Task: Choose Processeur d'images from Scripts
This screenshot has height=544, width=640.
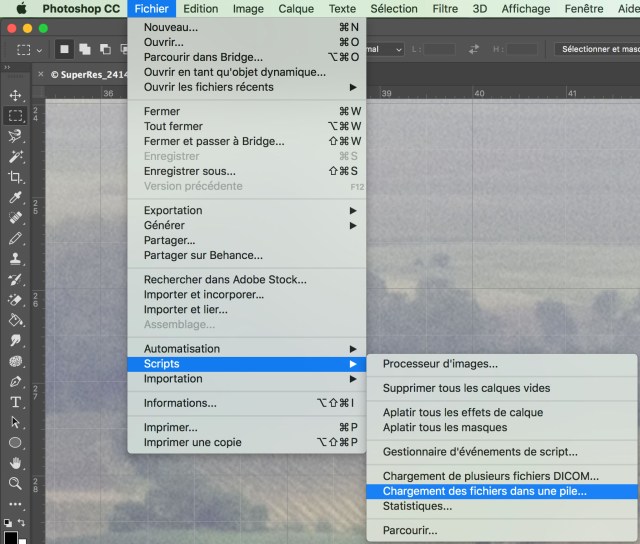Action: pos(440,364)
